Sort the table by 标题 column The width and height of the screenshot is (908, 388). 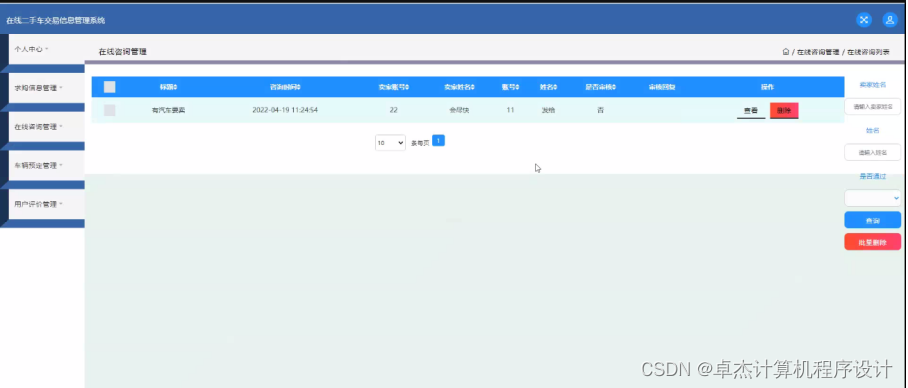[169, 87]
